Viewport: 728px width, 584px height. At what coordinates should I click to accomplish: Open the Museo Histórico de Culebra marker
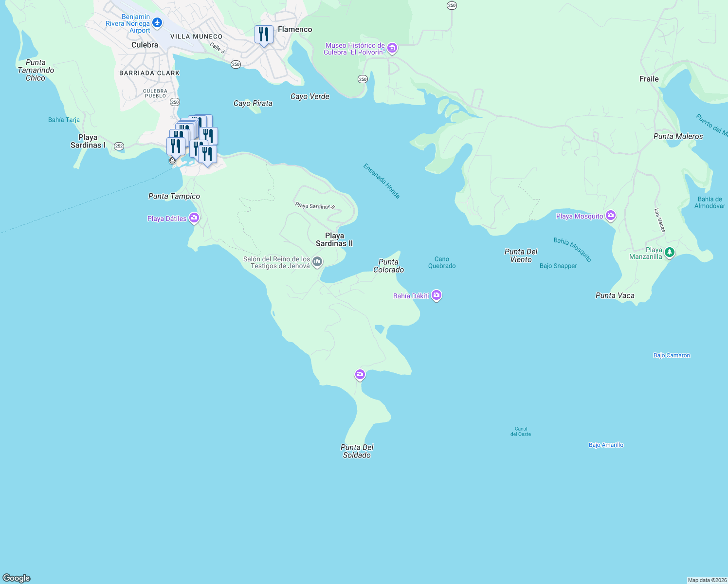pyautogui.click(x=392, y=49)
